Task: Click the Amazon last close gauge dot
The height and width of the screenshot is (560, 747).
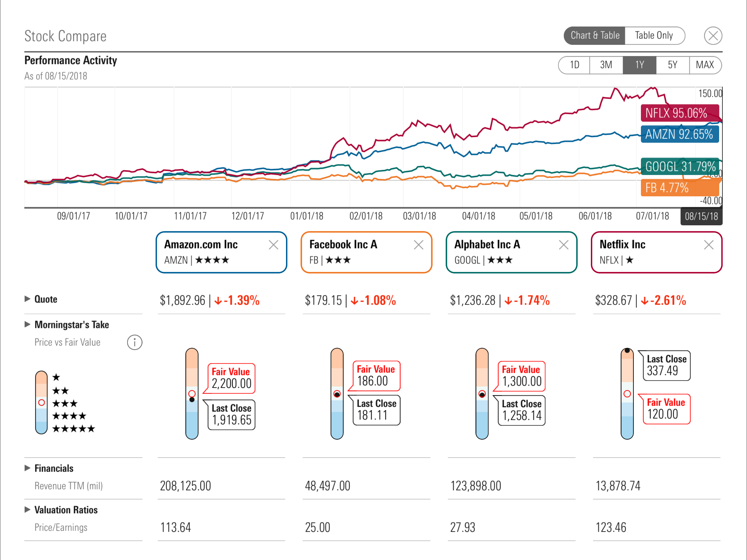Action: point(192,400)
